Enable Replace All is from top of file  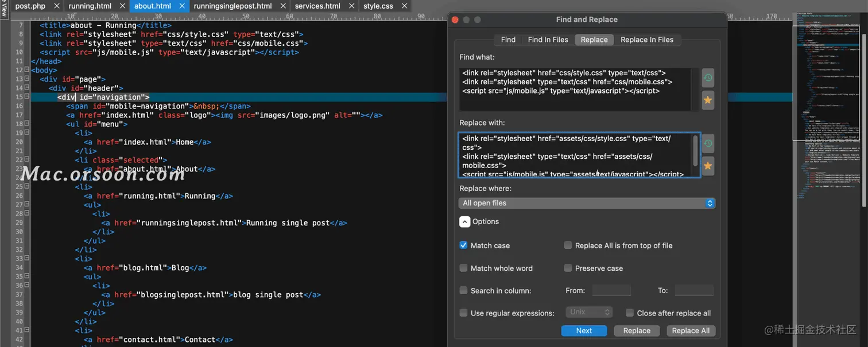[x=568, y=245]
